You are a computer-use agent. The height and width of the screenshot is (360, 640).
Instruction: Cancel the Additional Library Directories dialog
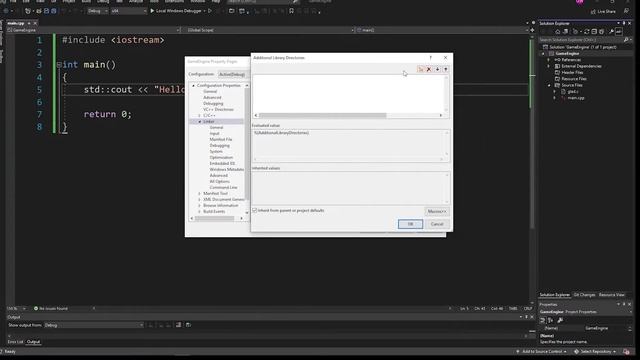click(437, 224)
